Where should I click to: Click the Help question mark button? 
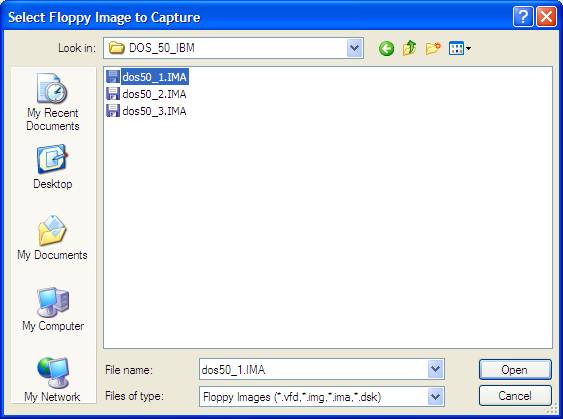click(x=523, y=17)
